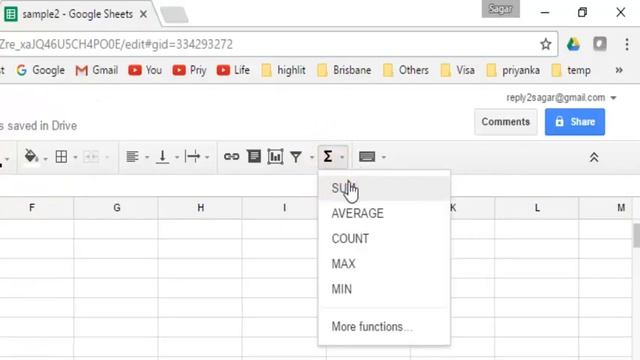The height and width of the screenshot is (360, 640).
Task: Expand the borders dropdown arrow
Action: point(76,158)
